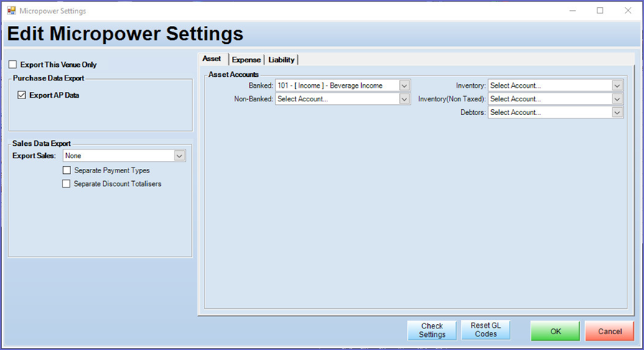The image size is (644, 350).
Task: Click the 'Export Sales:' label
Action: pyautogui.click(x=34, y=156)
